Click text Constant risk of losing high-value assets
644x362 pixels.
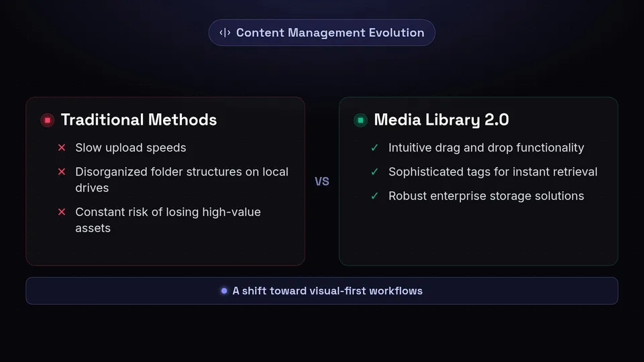[x=168, y=220]
